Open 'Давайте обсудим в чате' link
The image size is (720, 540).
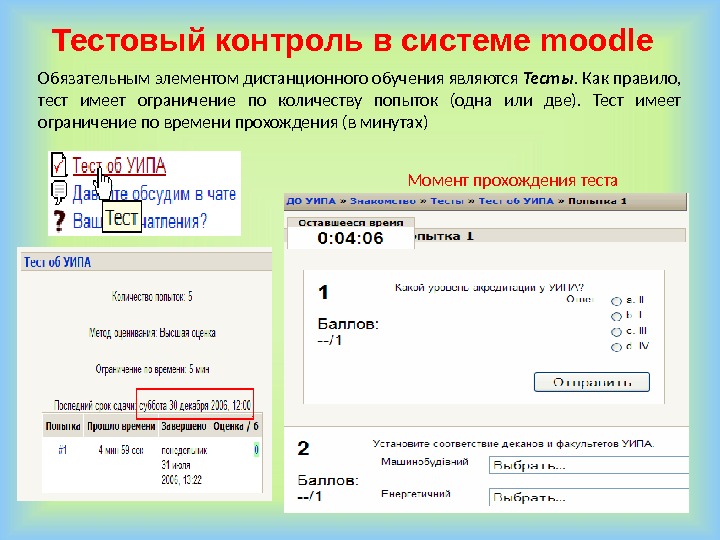click(x=154, y=194)
